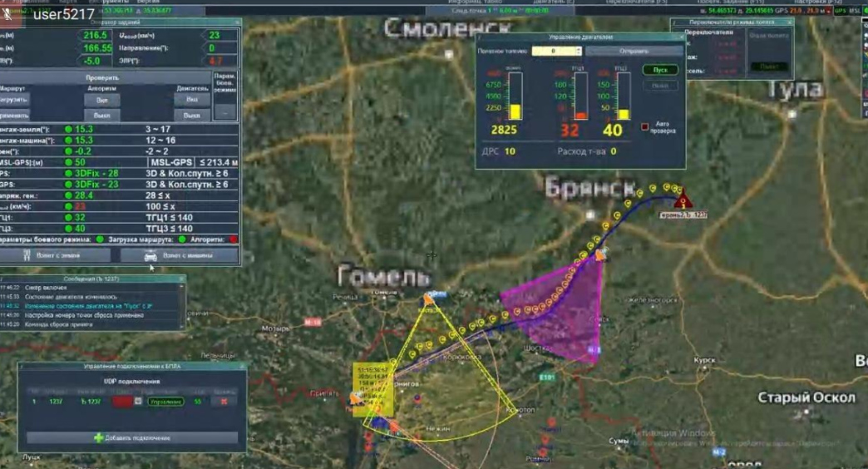Click the ground takeoff icon button

(x=26, y=256)
